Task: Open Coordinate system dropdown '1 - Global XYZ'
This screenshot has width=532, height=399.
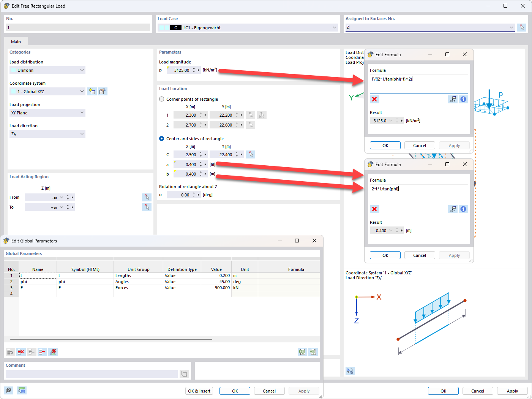Action: point(47,92)
